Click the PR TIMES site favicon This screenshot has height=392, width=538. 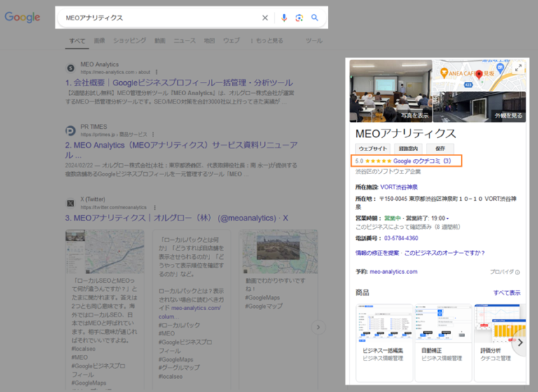click(71, 130)
